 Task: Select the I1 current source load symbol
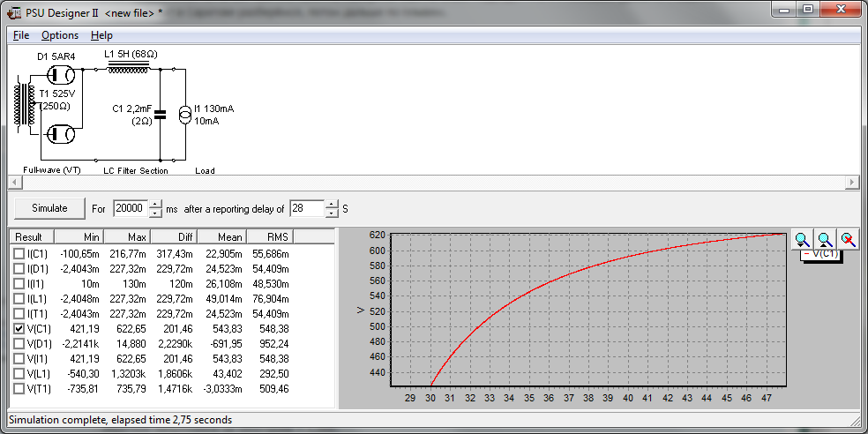(185, 114)
